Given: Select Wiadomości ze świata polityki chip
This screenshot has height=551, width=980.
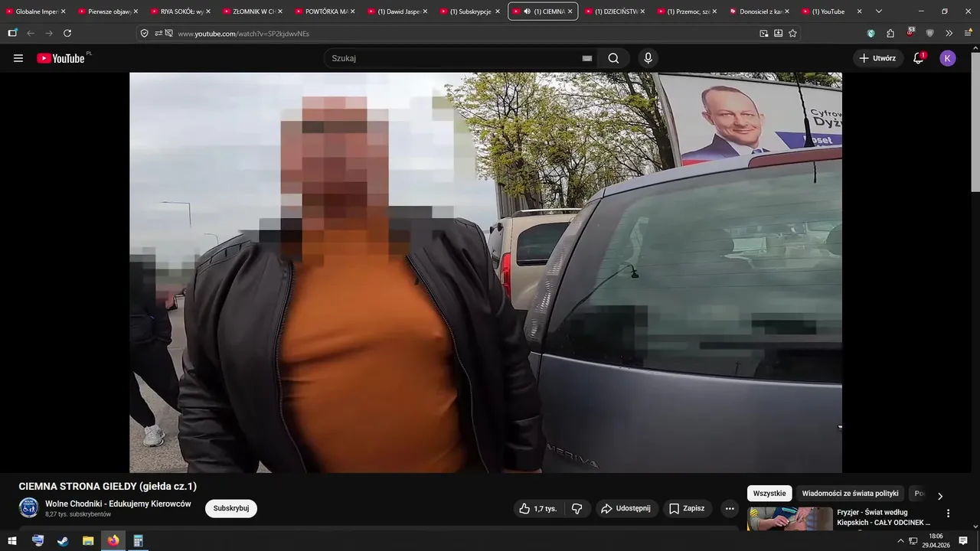Looking at the screenshot, I should [850, 494].
